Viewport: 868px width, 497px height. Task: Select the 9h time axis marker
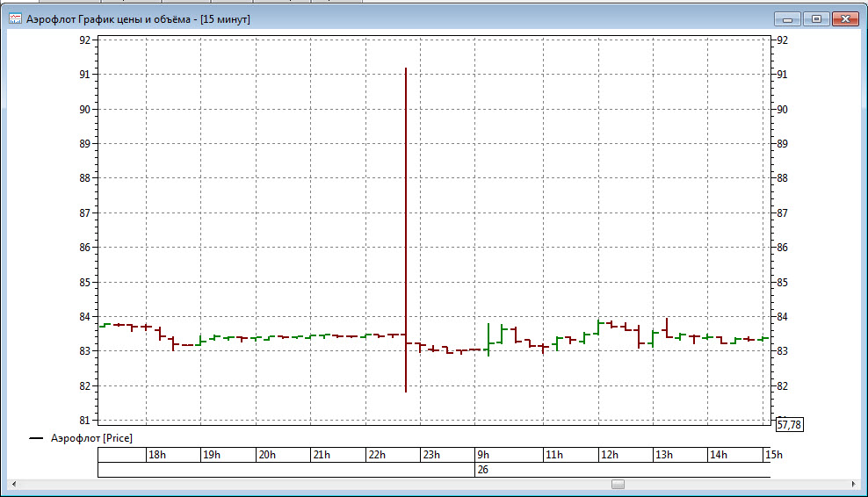(x=483, y=455)
